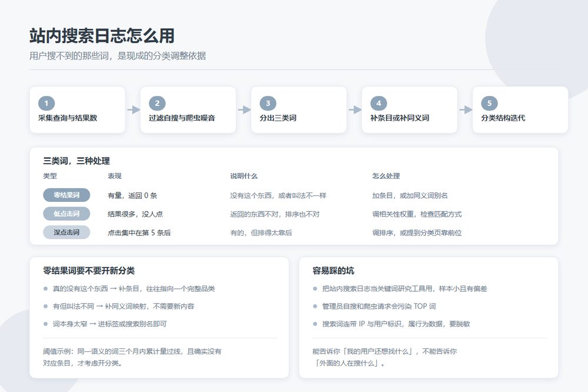The width and height of the screenshot is (588, 392).
Task: Click the 零结果词 pill tag
Action: coord(66,195)
